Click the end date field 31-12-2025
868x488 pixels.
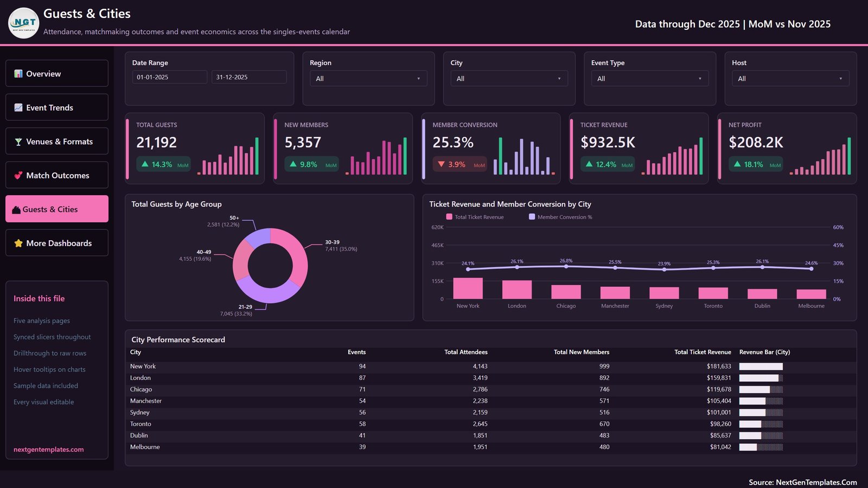click(249, 77)
